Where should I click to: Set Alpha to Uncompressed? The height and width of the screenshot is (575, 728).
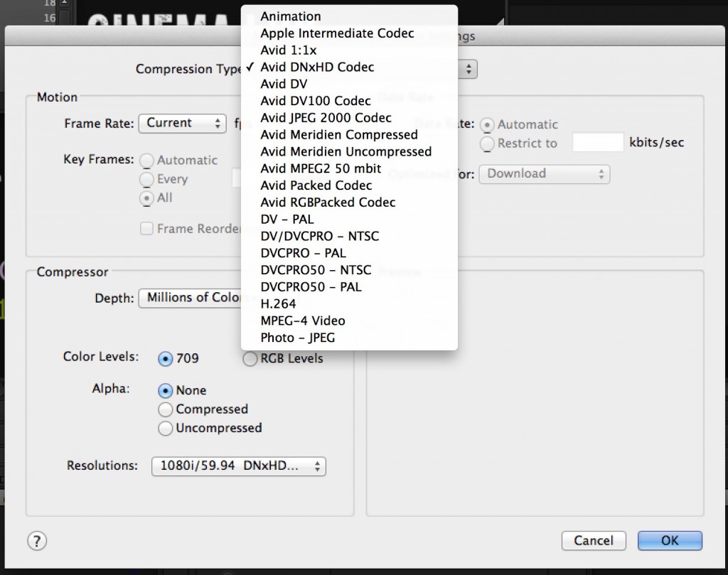(x=165, y=429)
